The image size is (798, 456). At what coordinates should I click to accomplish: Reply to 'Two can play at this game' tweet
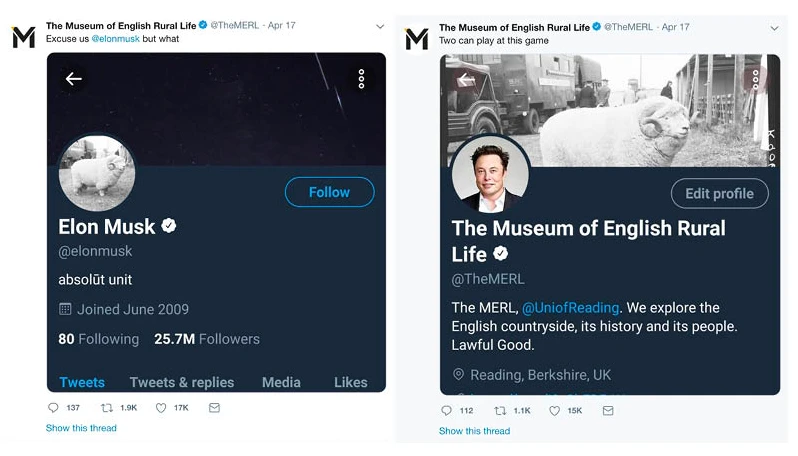(446, 411)
